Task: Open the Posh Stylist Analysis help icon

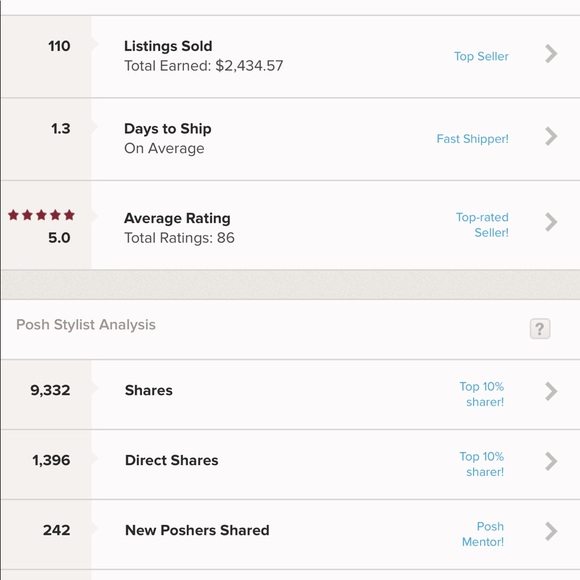Action: point(540,328)
